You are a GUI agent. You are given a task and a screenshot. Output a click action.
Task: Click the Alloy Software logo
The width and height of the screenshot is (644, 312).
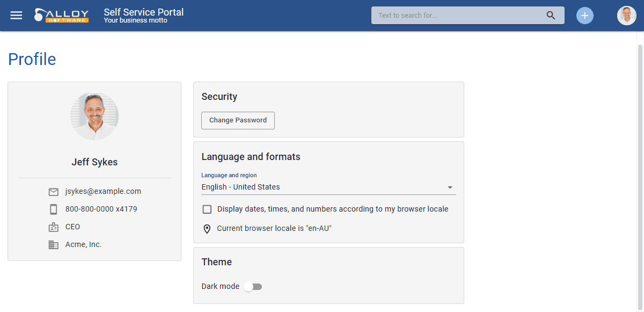click(61, 15)
